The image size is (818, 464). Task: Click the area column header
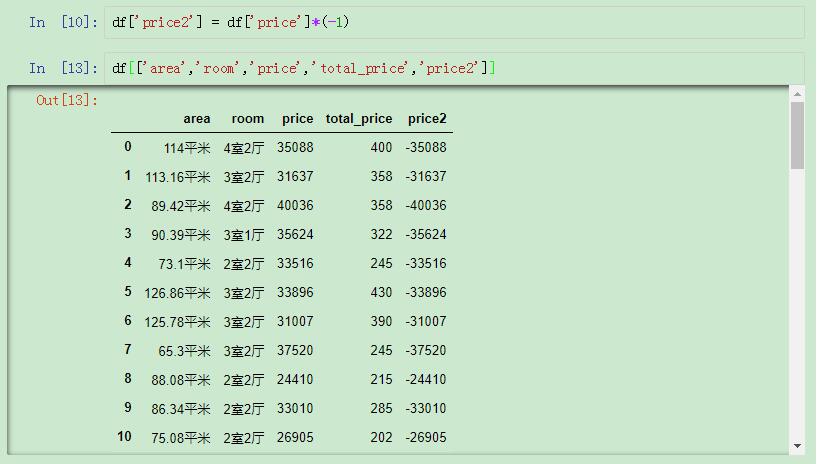(197, 118)
